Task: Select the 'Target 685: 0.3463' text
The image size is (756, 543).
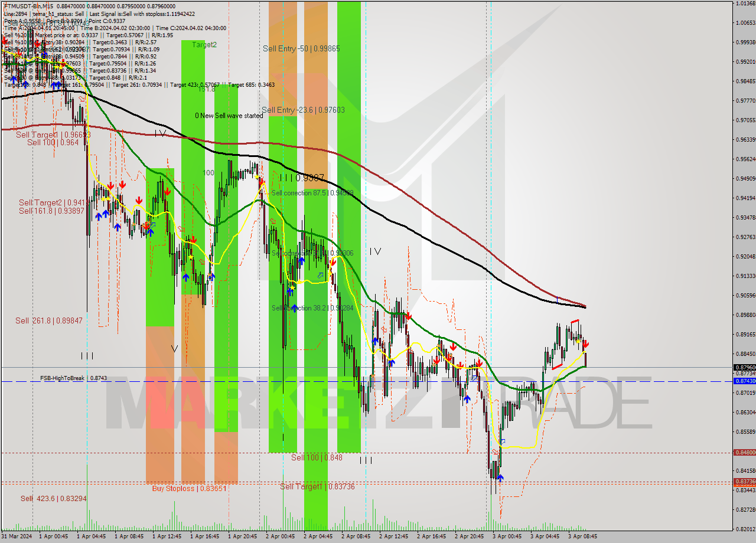Action: click(x=251, y=85)
